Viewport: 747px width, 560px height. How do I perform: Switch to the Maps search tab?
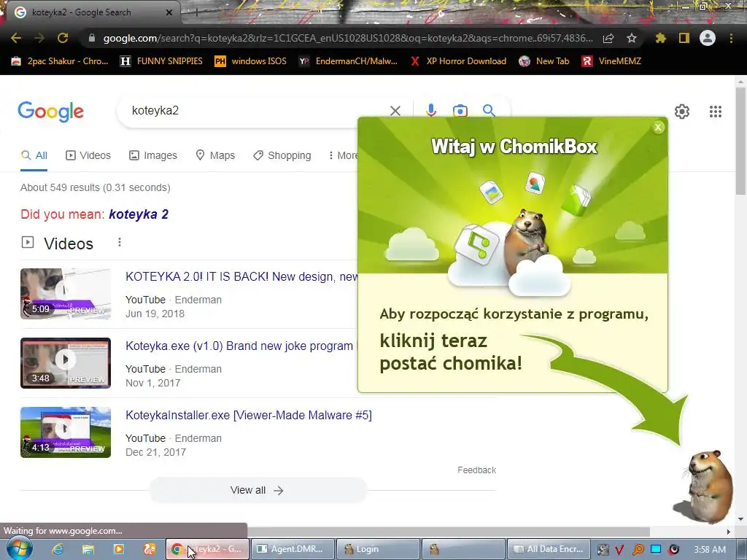click(215, 155)
